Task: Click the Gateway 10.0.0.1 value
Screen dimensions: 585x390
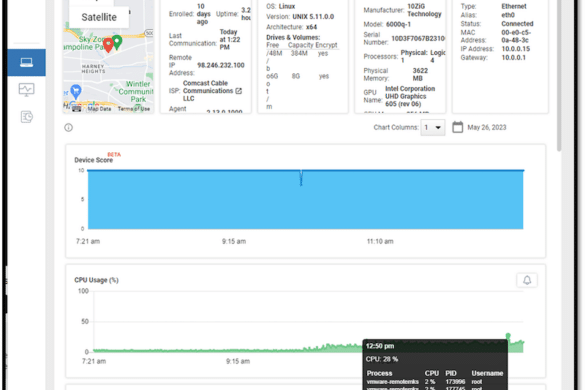Action: [513, 57]
